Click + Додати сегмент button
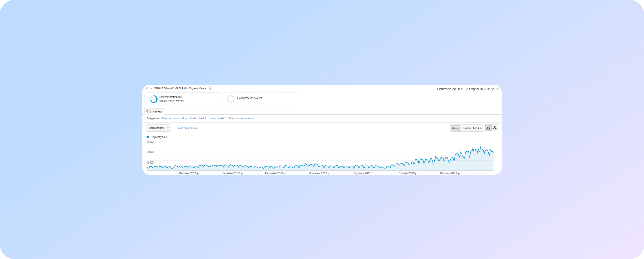Image resolution: width=644 pixels, height=259 pixels. [249, 98]
